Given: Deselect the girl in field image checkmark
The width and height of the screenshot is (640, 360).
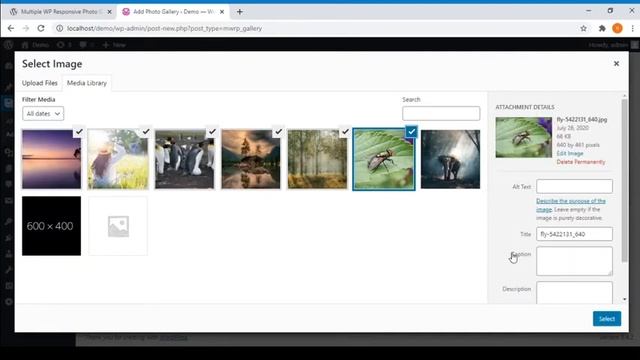Looking at the screenshot, I should click(x=146, y=131).
